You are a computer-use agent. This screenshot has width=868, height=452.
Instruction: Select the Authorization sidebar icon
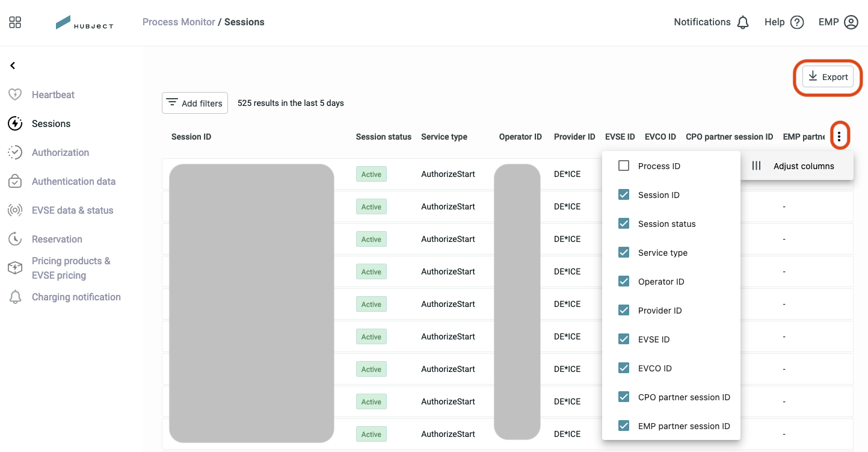tap(15, 152)
